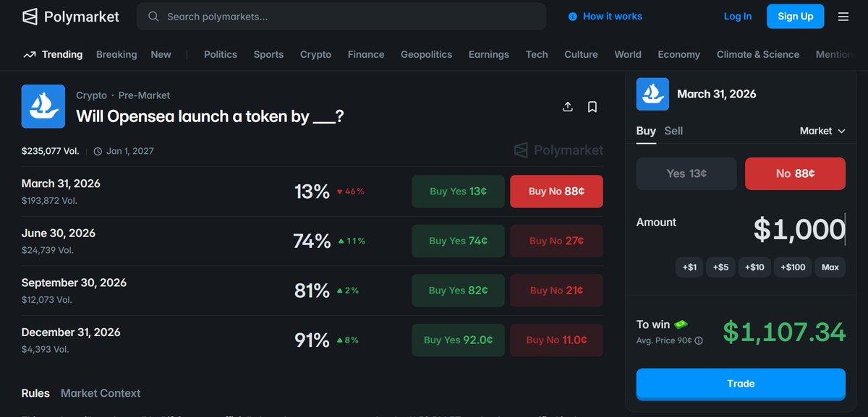Go to the Earnings category
Viewport: 868px width, 417px height.
pyautogui.click(x=489, y=55)
